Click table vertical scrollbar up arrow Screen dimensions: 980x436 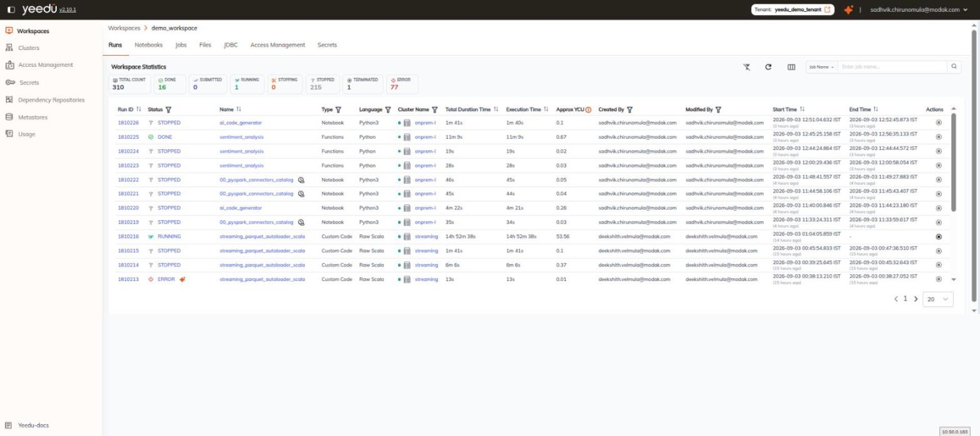[954, 109]
